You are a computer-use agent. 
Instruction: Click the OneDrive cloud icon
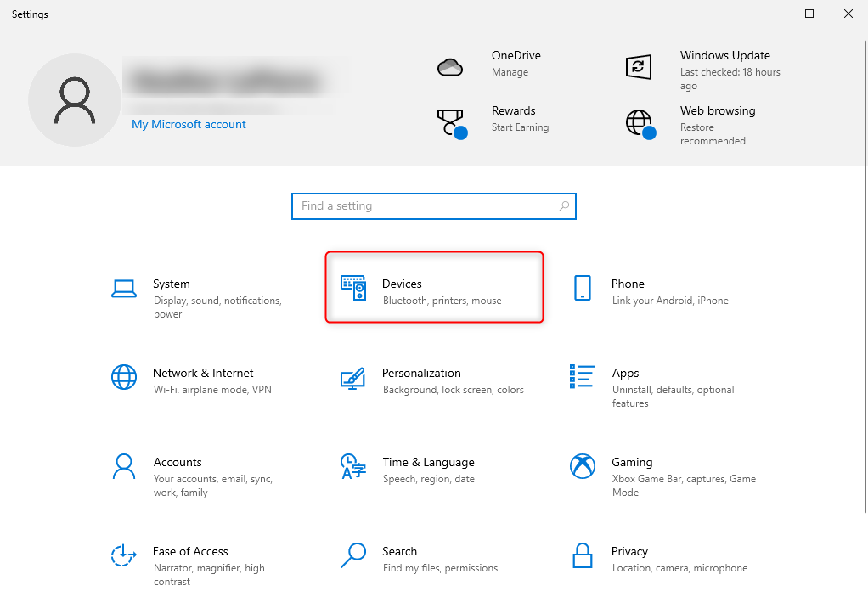pyautogui.click(x=451, y=66)
